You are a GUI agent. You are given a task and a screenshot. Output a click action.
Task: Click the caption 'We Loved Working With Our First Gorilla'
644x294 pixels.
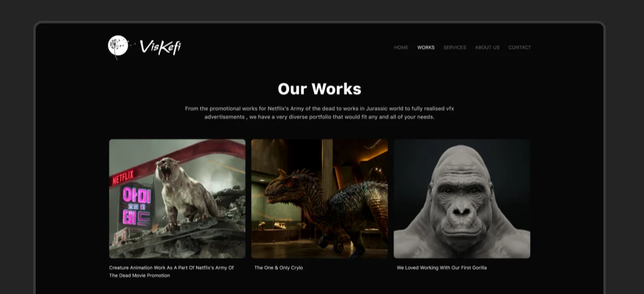point(441,268)
